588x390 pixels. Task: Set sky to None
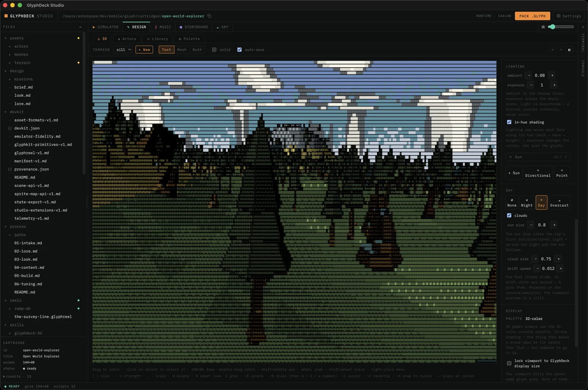512,202
